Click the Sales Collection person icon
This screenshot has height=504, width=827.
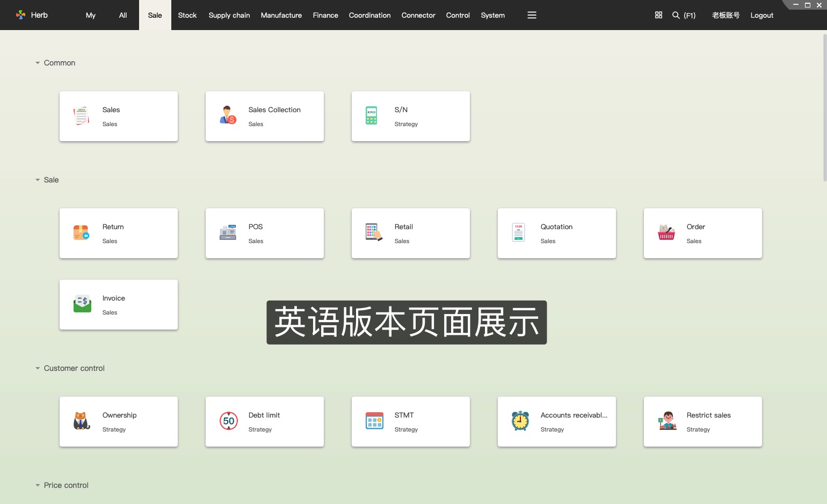pyautogui.click(x=228, y=115)
